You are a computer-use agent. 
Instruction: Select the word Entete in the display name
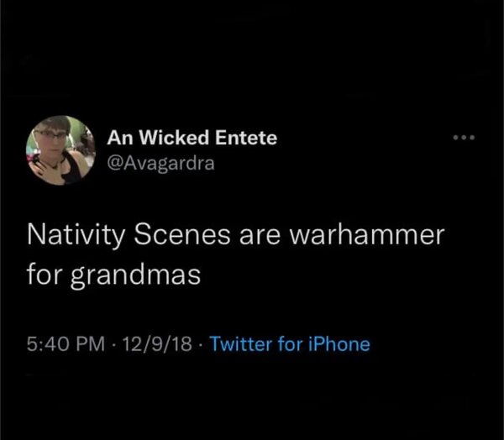click(246, 138)
